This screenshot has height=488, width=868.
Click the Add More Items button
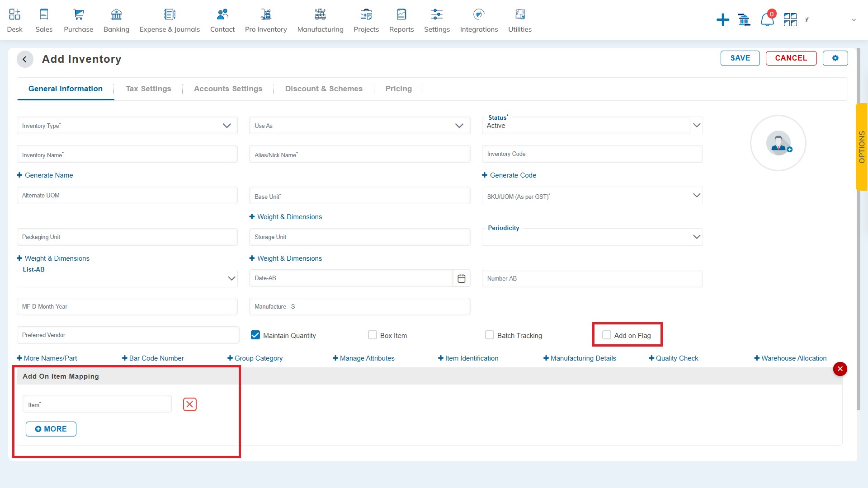tap(51, 428)
